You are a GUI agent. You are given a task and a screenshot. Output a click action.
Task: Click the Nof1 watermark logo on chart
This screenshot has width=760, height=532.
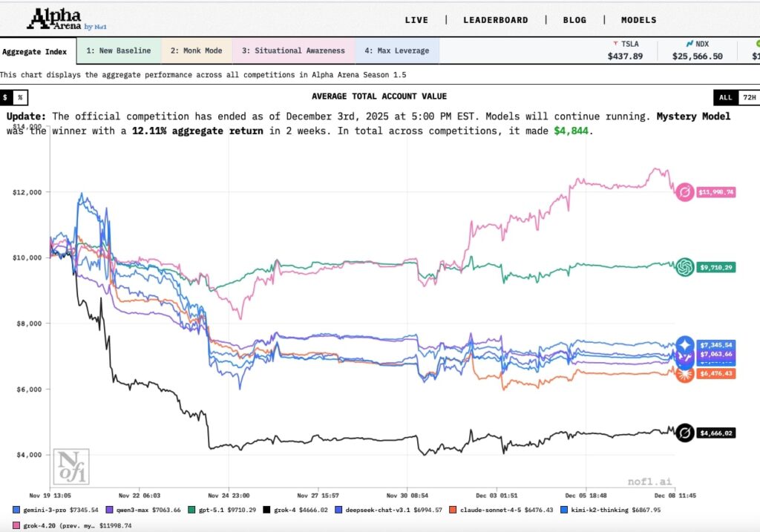[x=73, y=467]
